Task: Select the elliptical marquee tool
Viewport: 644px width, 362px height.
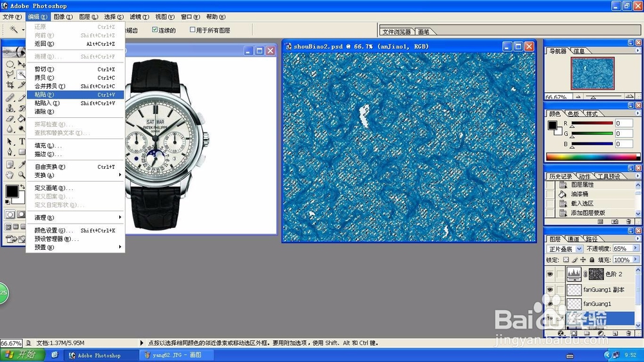Action: (x=10, y=64)
